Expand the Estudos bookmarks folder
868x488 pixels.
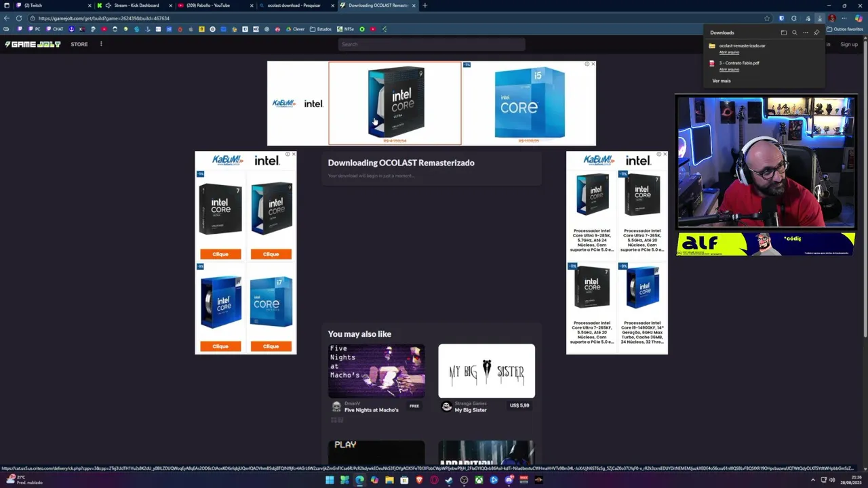tap(321, 29)
